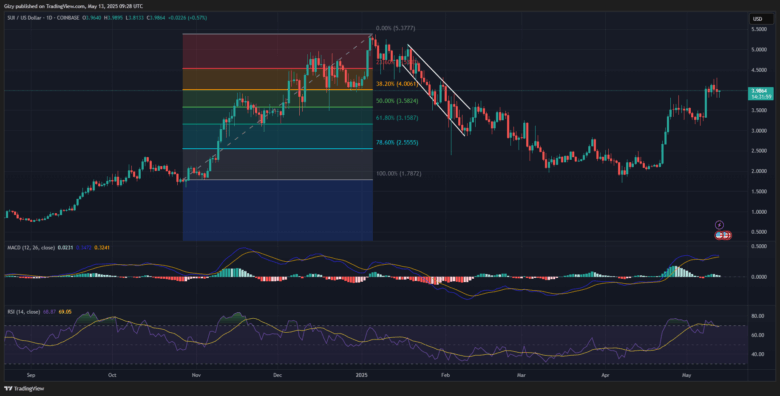Click the 2025 label on time axis
Screen dimensions: 780x396
(363, 376)
